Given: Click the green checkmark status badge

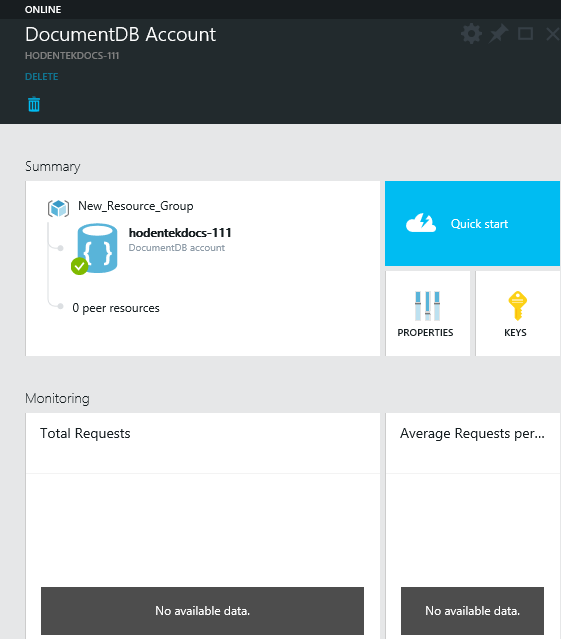Looking at the screenshot, I should 79,267.
